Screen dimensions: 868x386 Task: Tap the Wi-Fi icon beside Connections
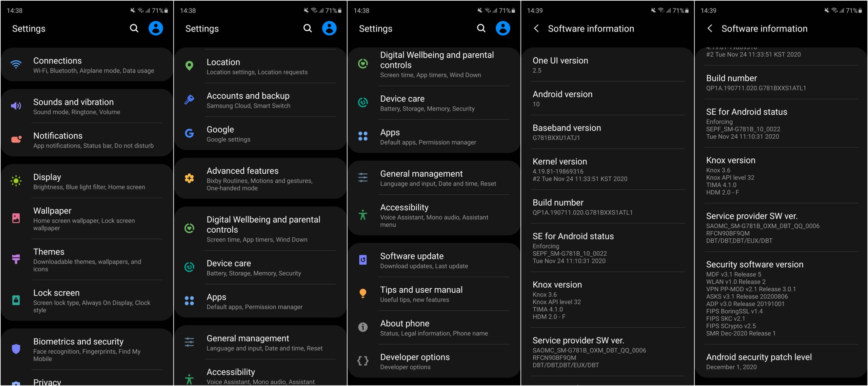click(x=16, y=64)
